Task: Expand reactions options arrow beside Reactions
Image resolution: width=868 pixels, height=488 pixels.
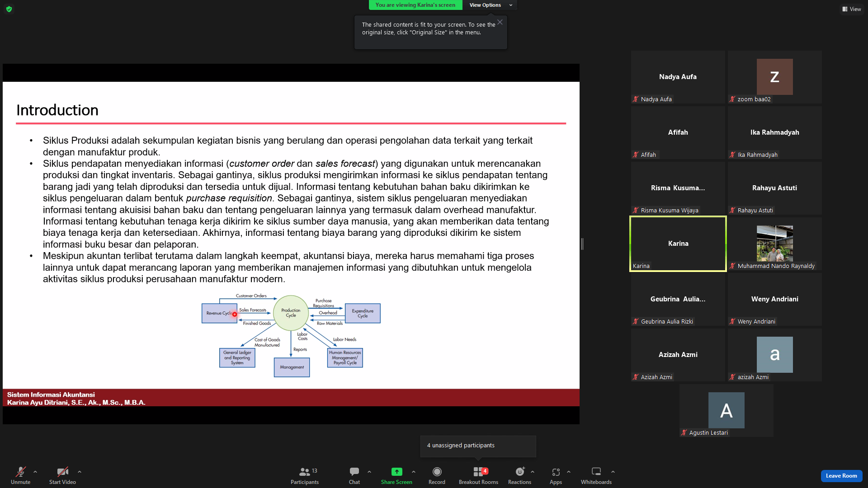Action: (x=533, y=472)
